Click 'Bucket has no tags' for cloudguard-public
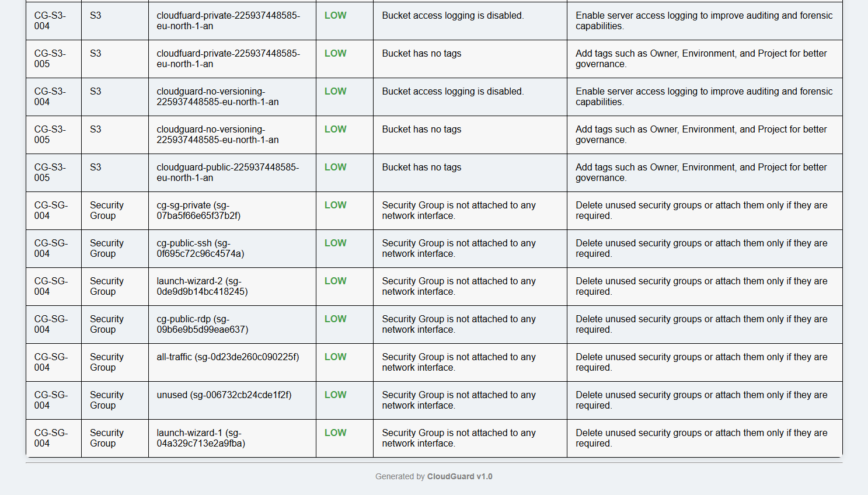868x495 pixels. 421,167
